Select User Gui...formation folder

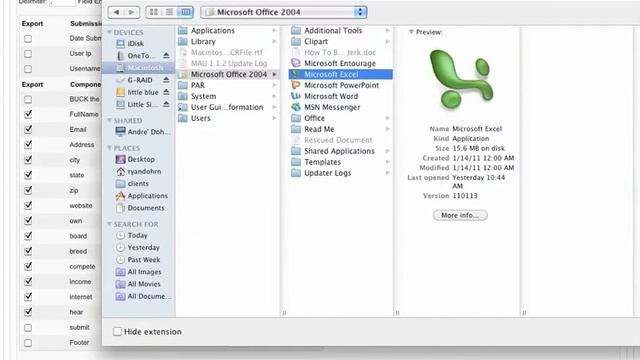click(227, 107)
